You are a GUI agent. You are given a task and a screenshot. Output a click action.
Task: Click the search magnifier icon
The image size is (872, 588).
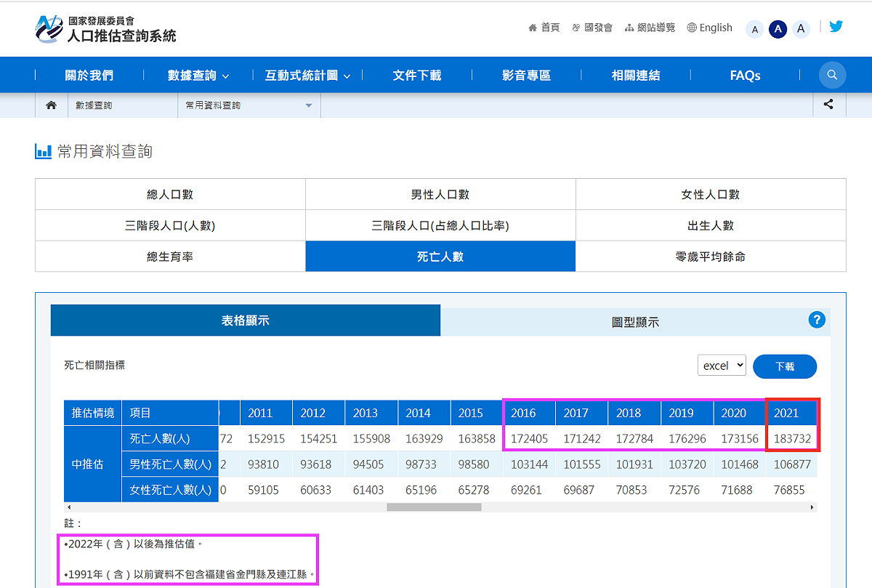pyautogui.click(x=832, y=75)
